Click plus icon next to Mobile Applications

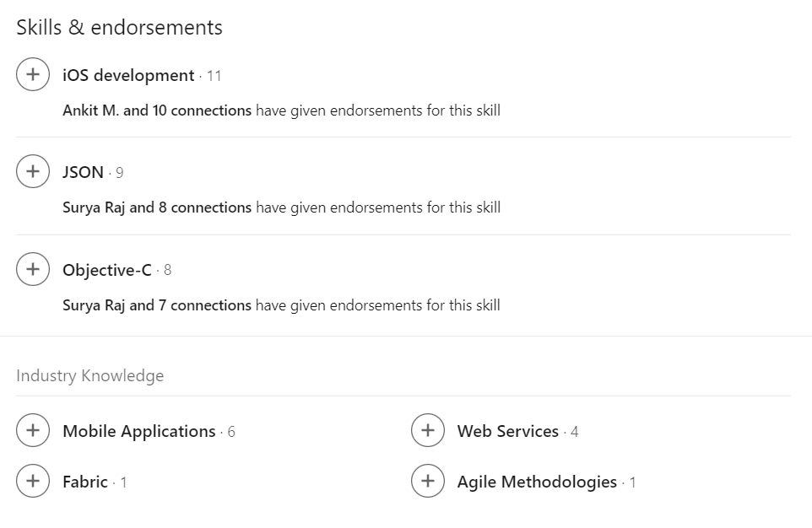(x=32, y=430)
